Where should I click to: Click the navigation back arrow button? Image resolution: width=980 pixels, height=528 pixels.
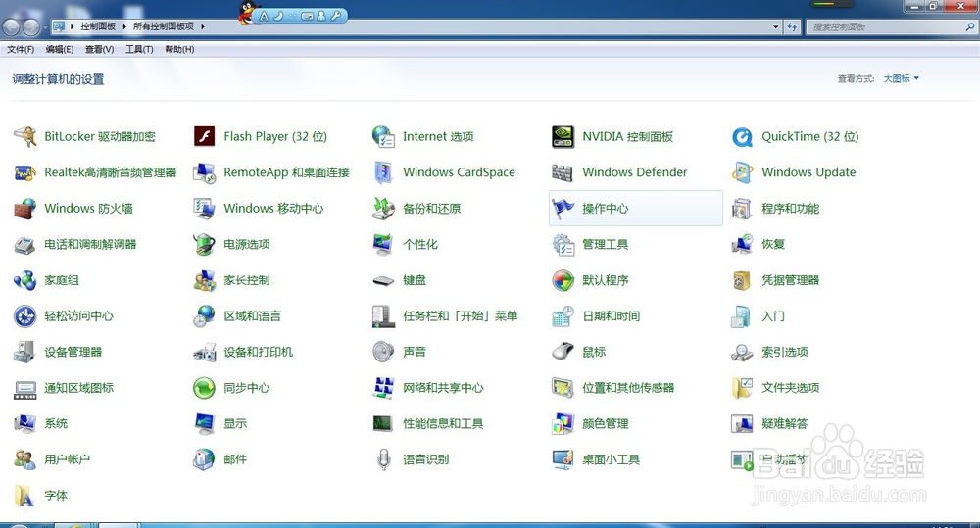click(x=11, y=26)
